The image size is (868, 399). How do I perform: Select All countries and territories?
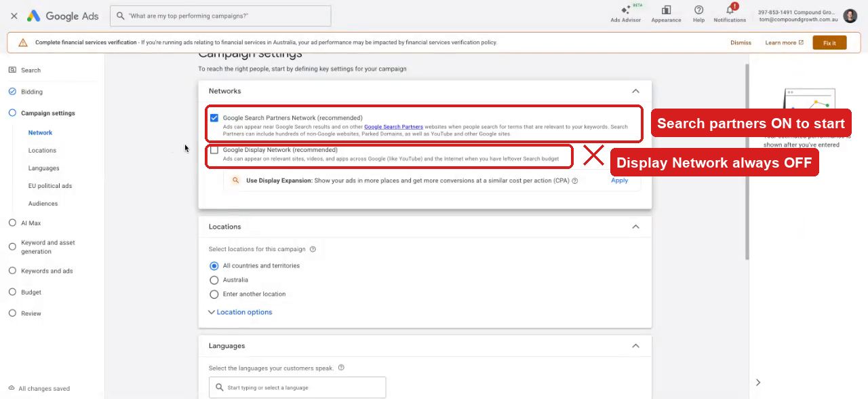point(214,266)
